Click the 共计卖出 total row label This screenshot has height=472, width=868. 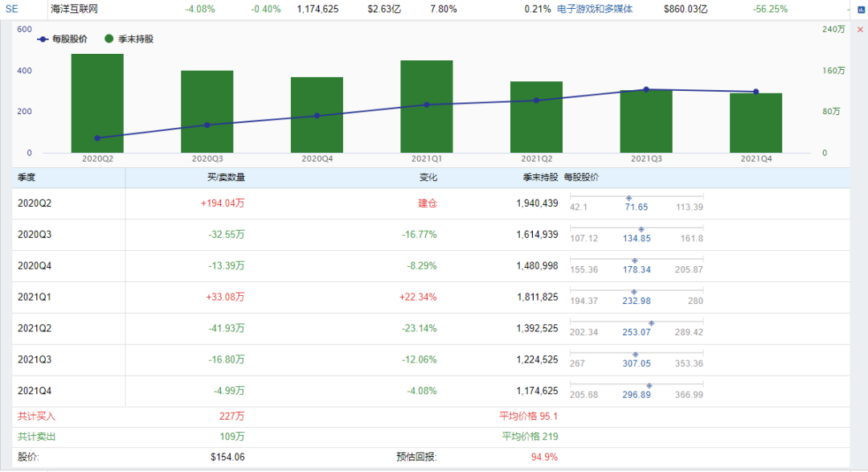click(36, 437)
